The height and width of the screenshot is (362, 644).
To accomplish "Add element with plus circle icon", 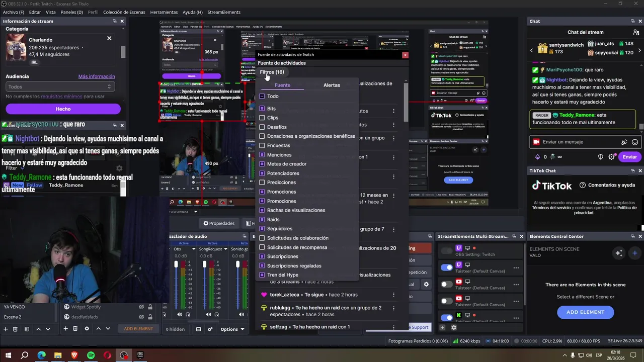I will click(x=635, y=253).
